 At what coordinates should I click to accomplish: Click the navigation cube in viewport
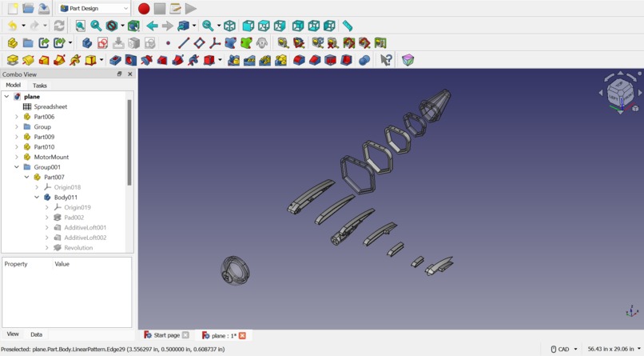[620, 93]
